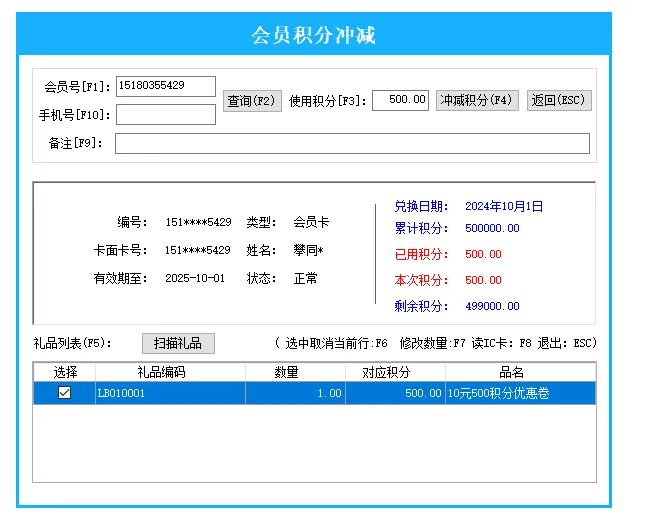The width and height of the screenshot is (659, 529).
Task: Click the 会员号[F1] input field
Action: [166, 86]
